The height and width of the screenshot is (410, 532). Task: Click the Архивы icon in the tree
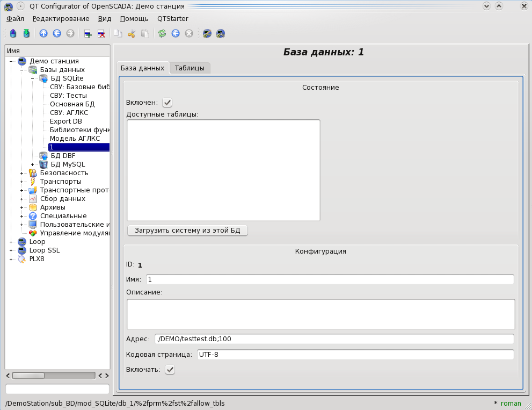coord(33,207)
